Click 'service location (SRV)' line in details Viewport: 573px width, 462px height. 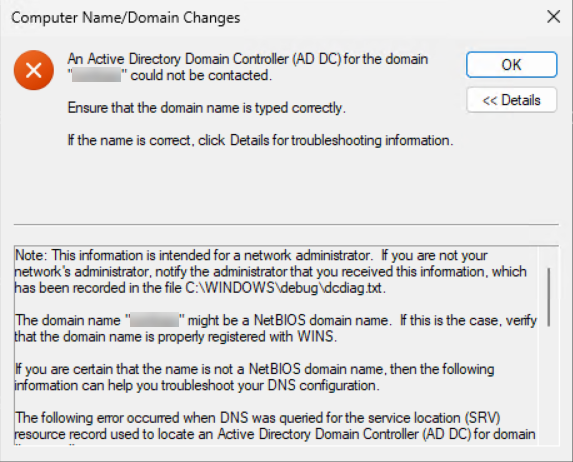tap(257, 418)
